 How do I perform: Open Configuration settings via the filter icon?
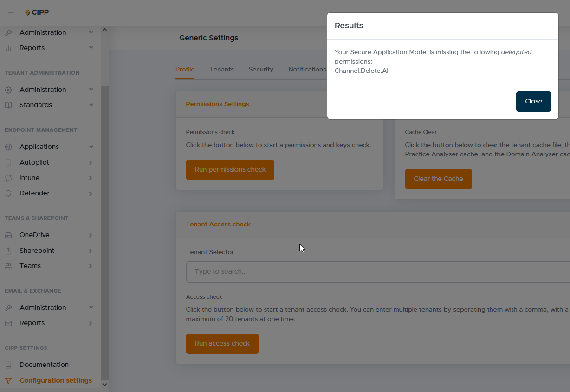pyautogui.click(x=7, y=380)
